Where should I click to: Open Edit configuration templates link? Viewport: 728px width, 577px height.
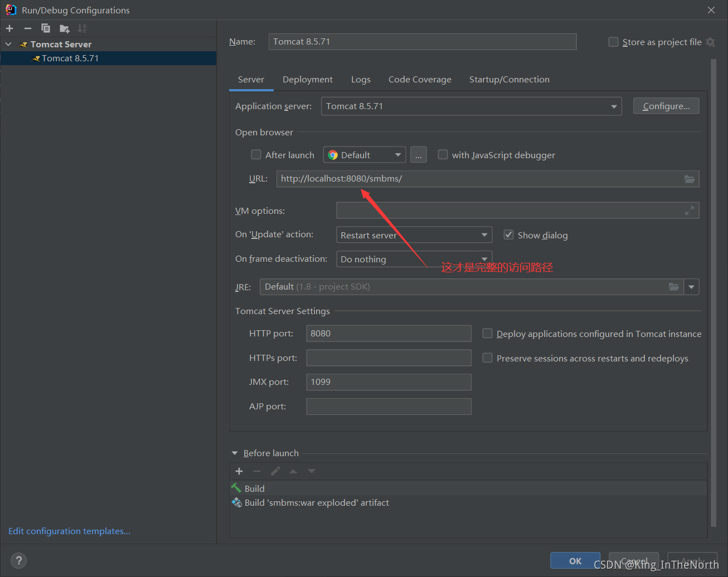69,531
